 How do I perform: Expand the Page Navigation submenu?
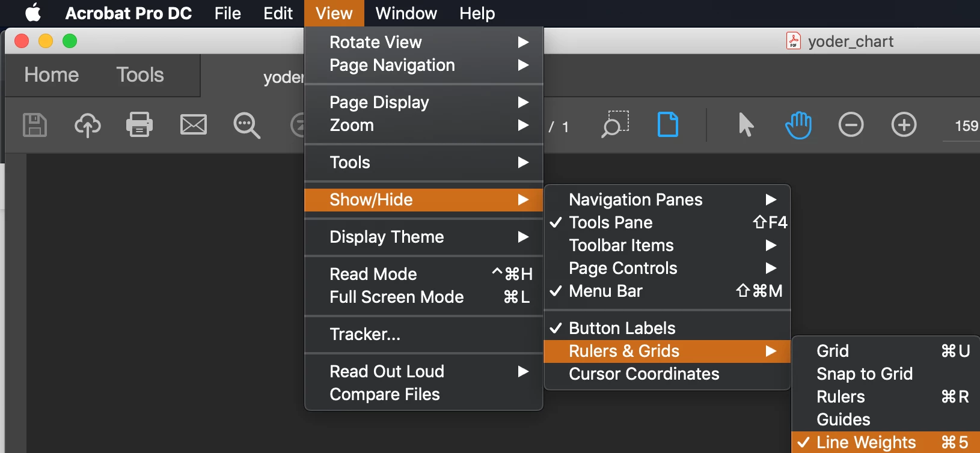pyautogui.click(x=424, y=65)
